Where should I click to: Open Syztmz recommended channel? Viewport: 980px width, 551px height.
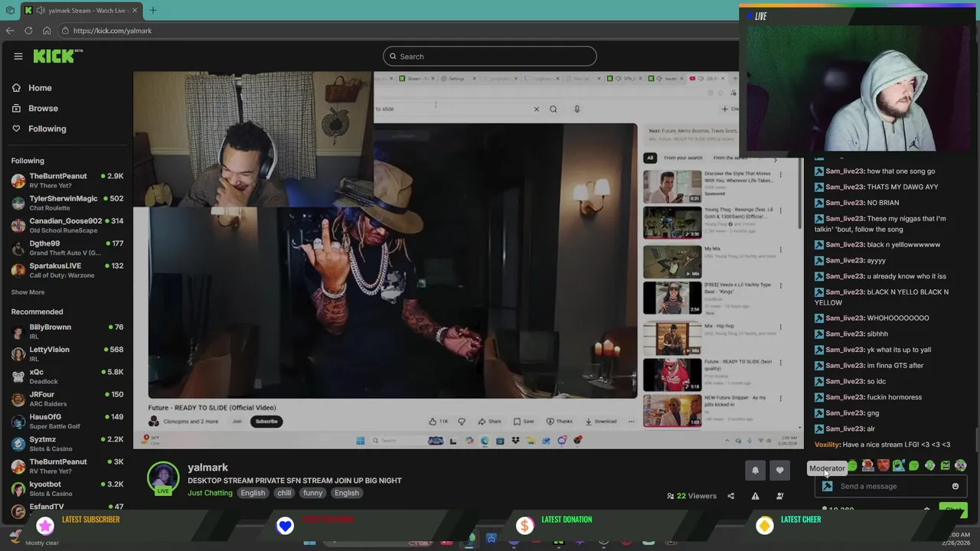coord(67,444)
